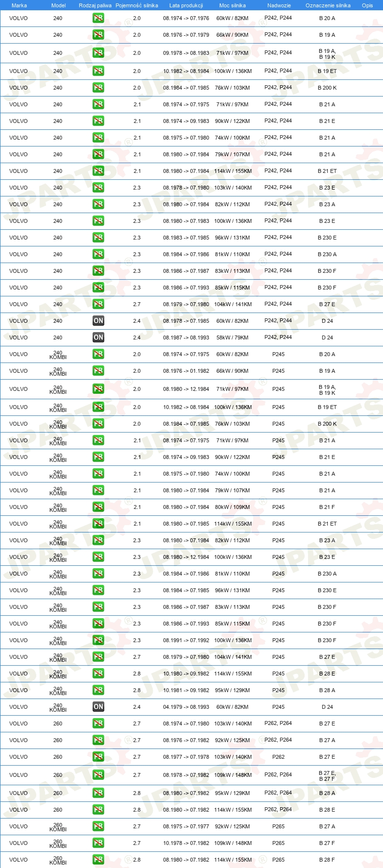Click petrol icon in the 96kW / 131KM Kombi P245 row

pyautogui.click(x=98, y=590)
